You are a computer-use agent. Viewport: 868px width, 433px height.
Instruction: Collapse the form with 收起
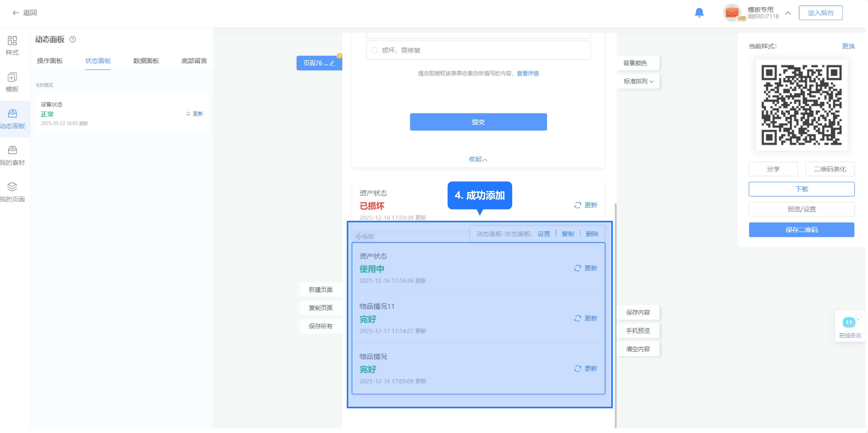click(x=478, y=159)
